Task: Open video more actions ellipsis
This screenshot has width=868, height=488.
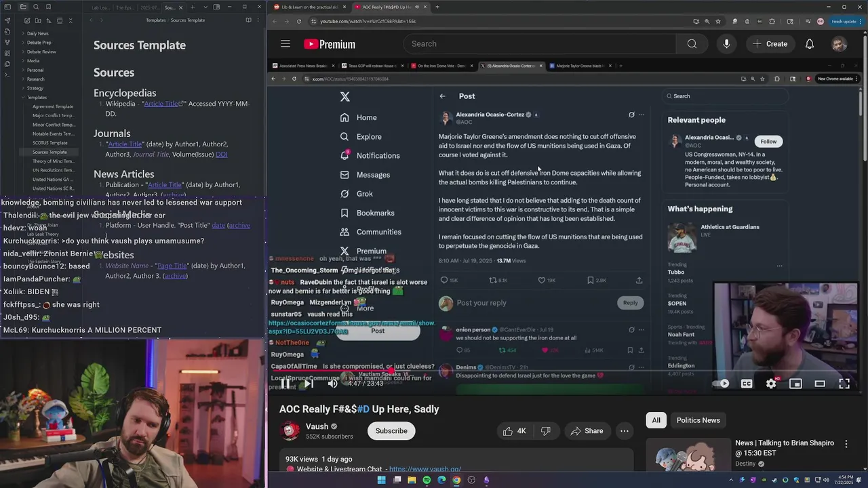Action: click(625, 431)
